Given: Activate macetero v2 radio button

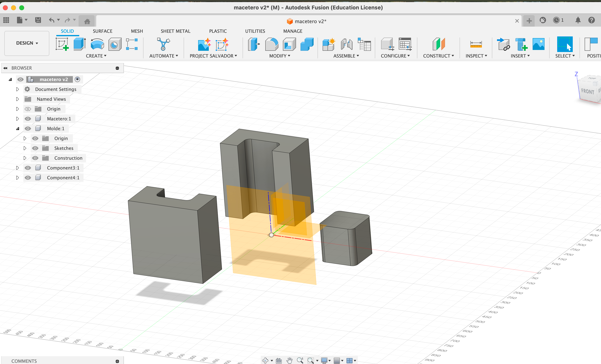Looking at the screenshot, I should point(77,79).
